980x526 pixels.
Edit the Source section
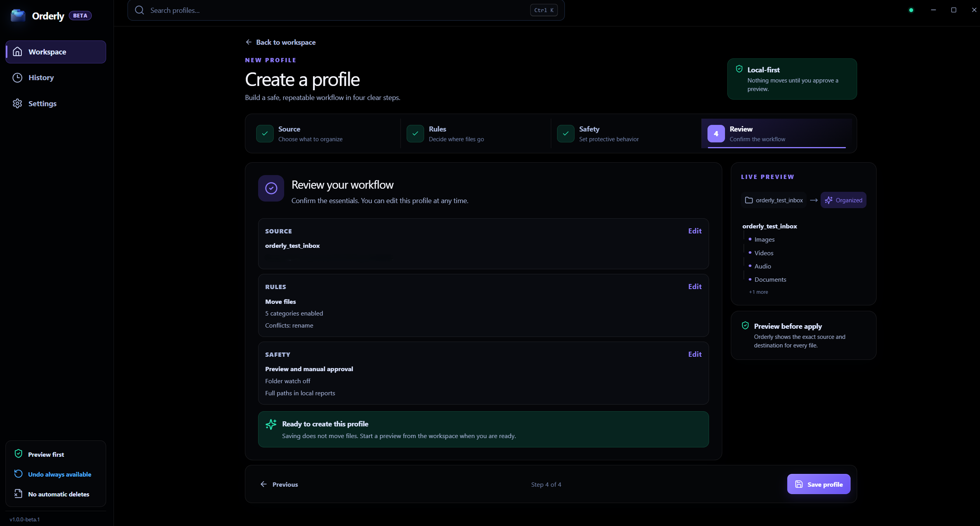tap(695, 231)
